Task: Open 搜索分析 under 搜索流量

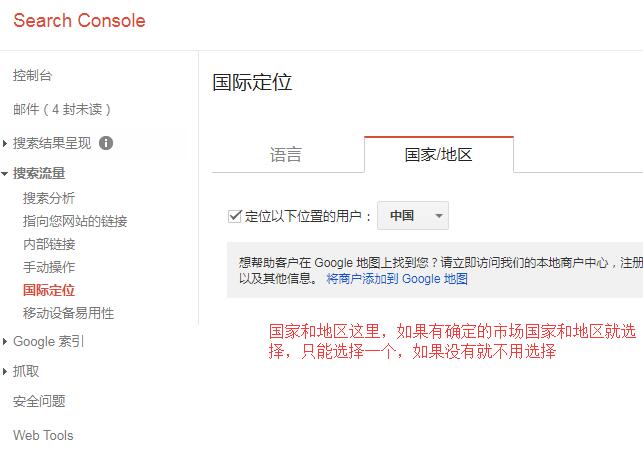Action: (49, 198)
